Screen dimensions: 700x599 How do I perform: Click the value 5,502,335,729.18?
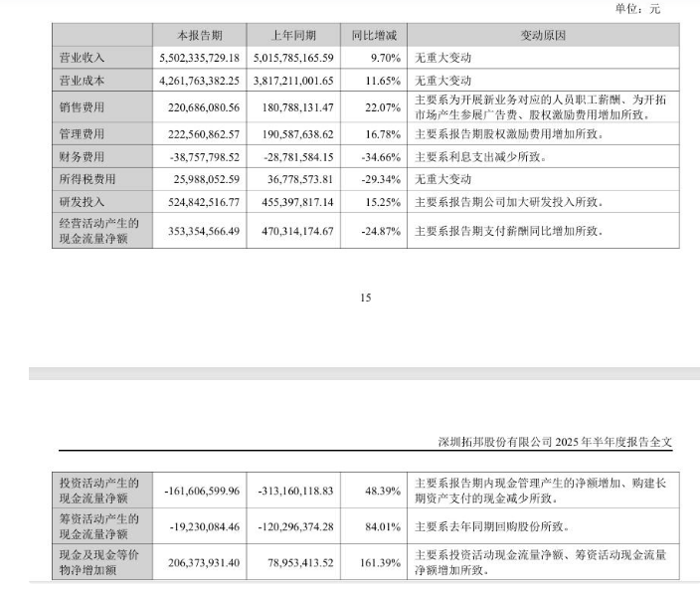point(200,58)
